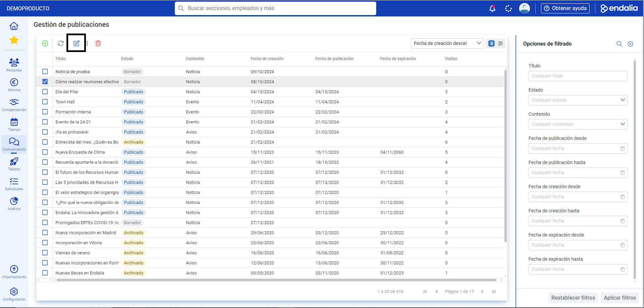The width and height of the screenshot is (644, 308).
Task: Open the apps dots icon in header
Action: [508, 8]
